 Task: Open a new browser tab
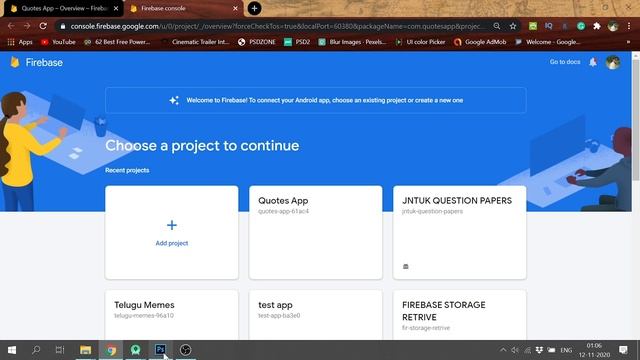click(x=254, y=8)
